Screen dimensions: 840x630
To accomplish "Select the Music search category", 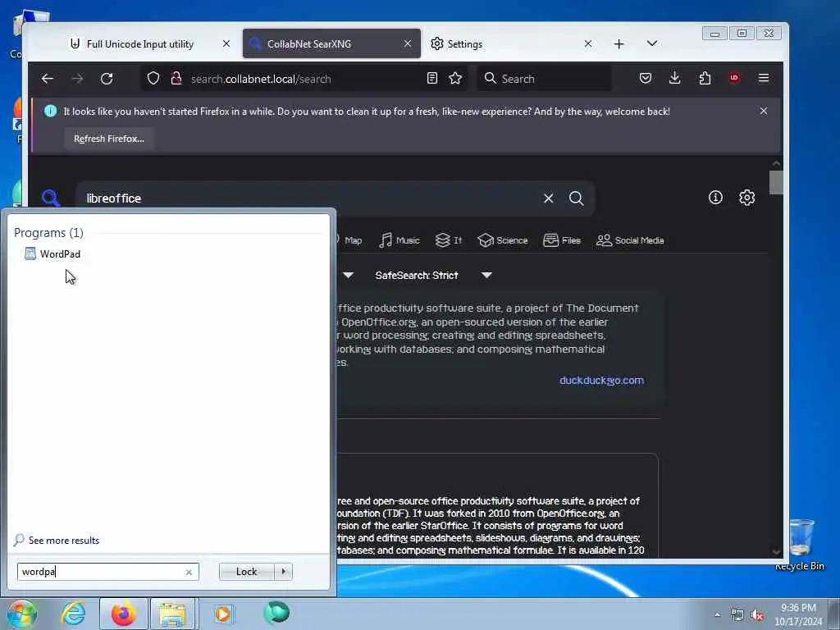I will 399,240.
